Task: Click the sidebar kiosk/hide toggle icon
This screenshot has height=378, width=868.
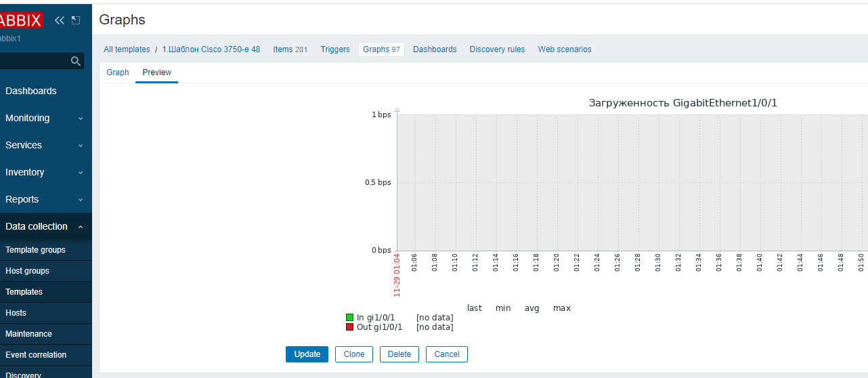Action: (x=76, y=20)
